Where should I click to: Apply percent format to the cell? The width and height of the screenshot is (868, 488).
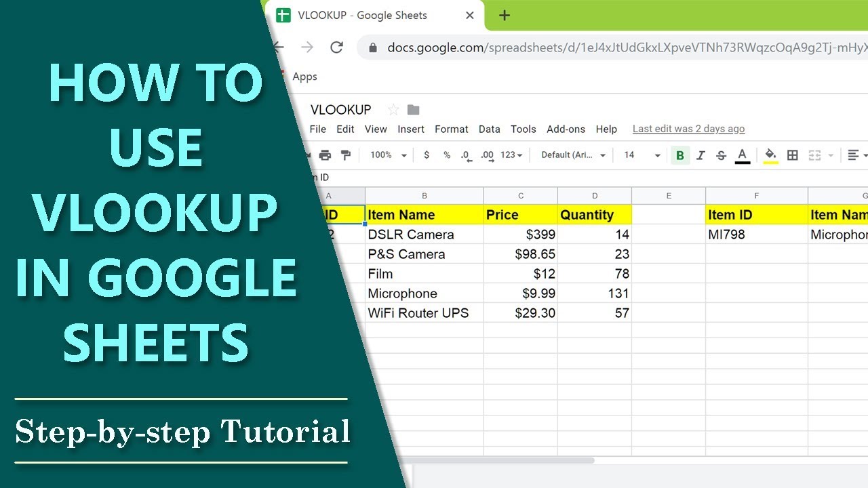coord(447,155)
